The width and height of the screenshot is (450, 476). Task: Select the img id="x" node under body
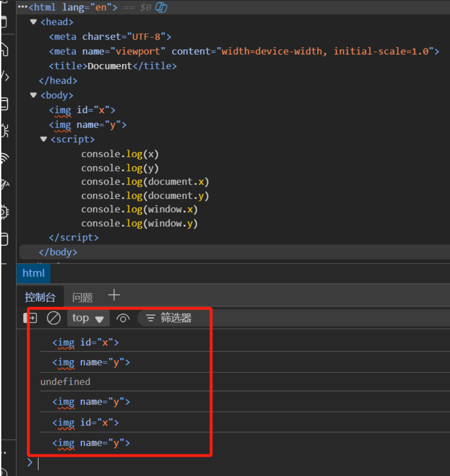[82, 110]
